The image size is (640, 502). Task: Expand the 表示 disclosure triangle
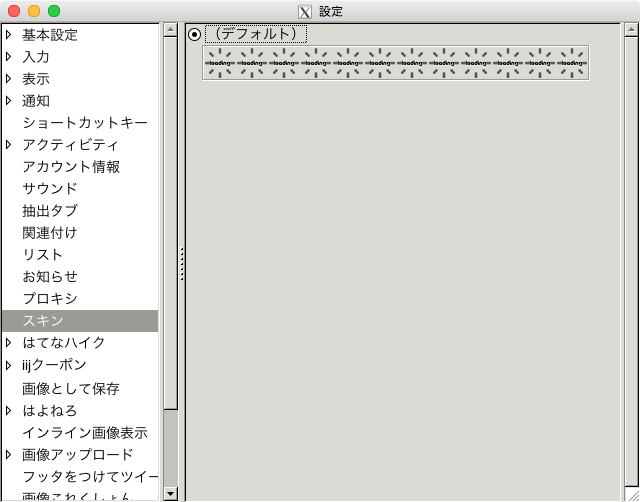point(9,79)
